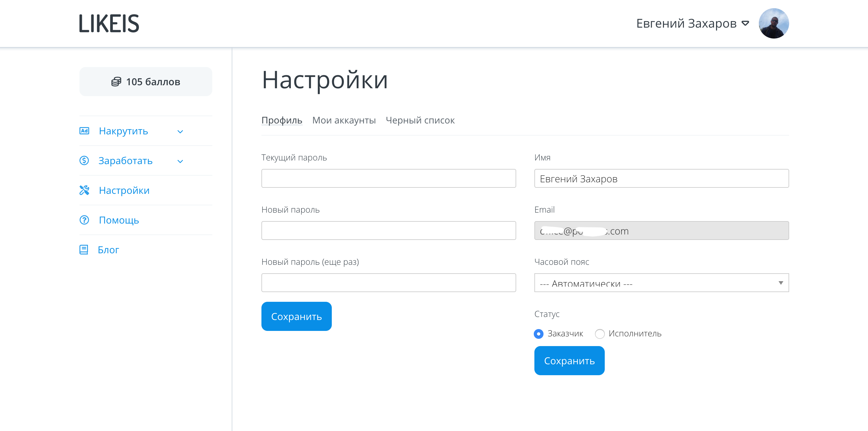Select the Исполнитель status radio button
This screenshot has width=868, height=431.
pos(600,334)
